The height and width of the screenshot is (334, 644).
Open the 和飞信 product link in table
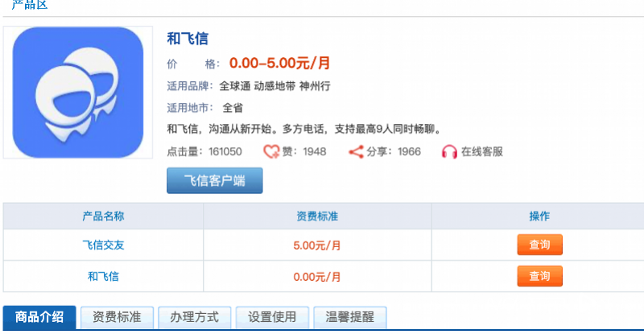(103, 277)
